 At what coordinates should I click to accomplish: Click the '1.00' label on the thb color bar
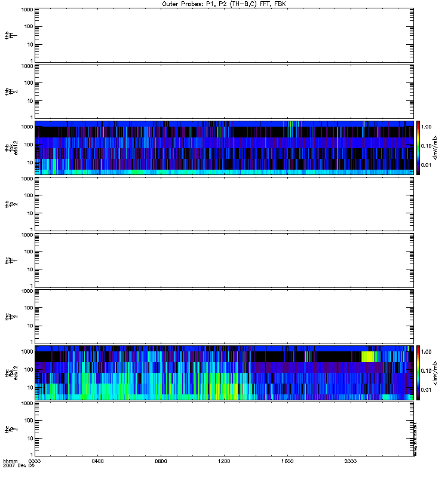click(426, 127)
